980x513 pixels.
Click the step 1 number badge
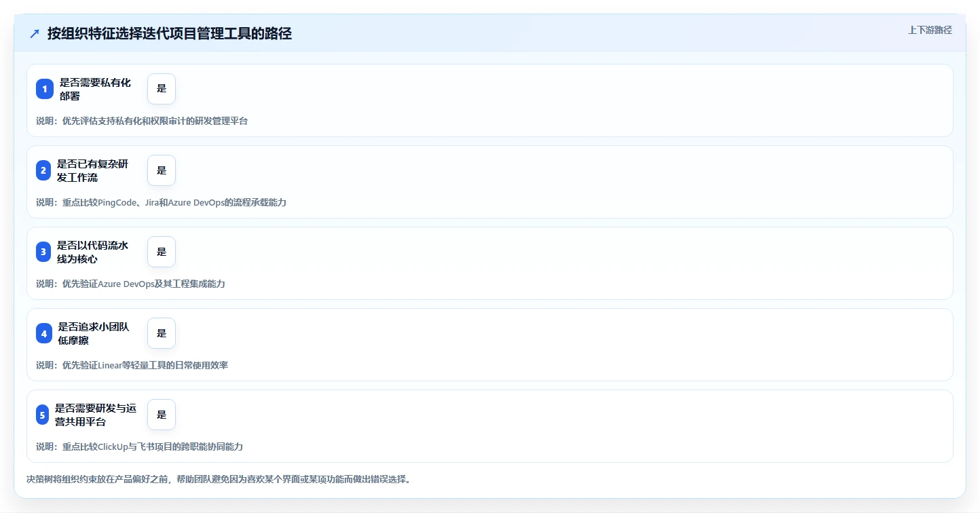click(x=45, y=89)
